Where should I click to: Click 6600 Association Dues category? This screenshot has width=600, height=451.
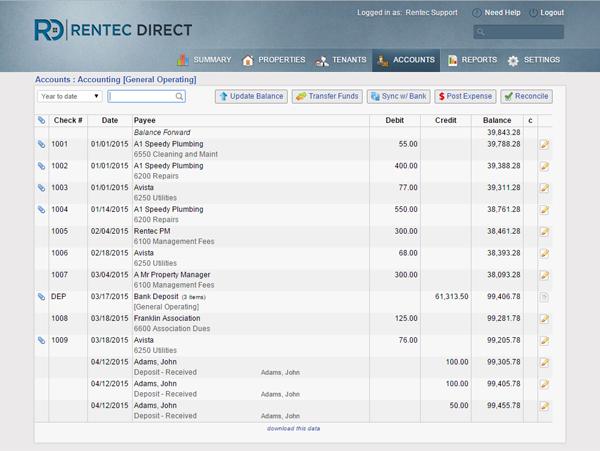click(x=172, y=329)
